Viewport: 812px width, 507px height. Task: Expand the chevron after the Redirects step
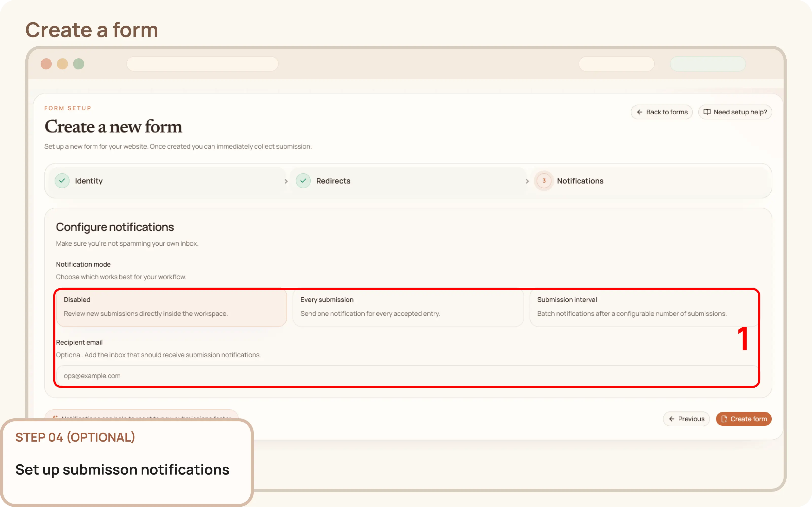pyautogui.click(x=527, y=181)
